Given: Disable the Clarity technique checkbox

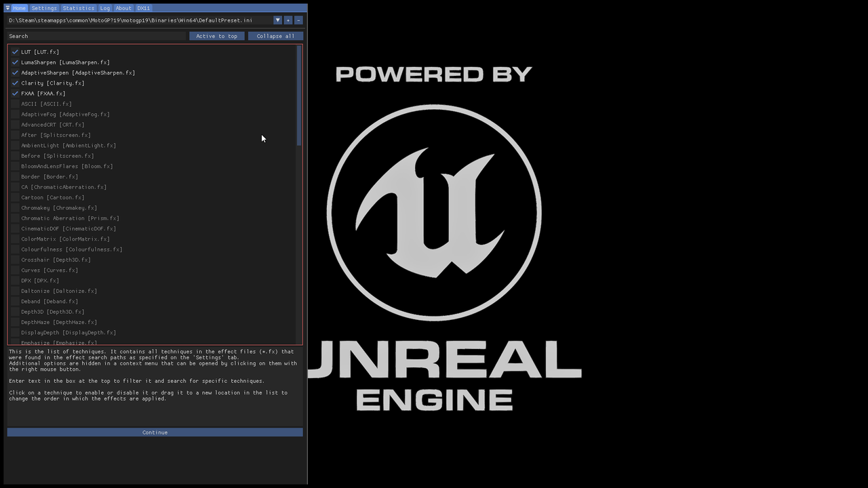Looking at the screenshot, I should pos(15,83).
